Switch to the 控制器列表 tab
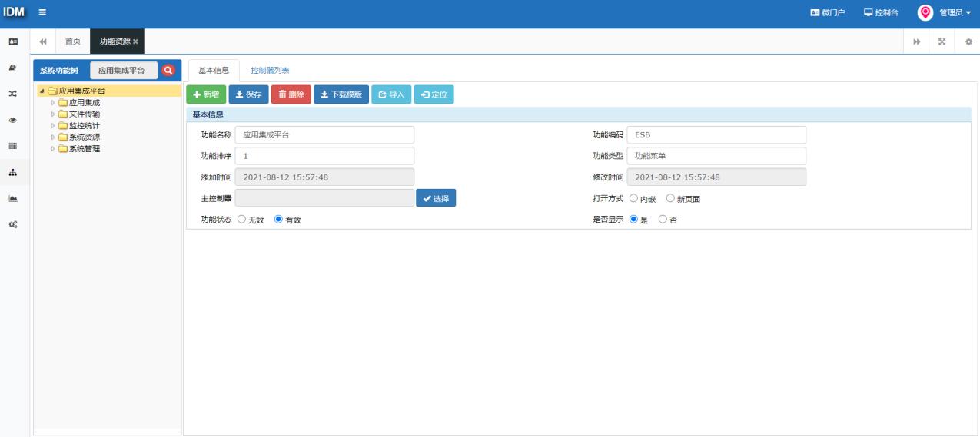The width and height of the screenshot is (980, 437). (270, 70)
